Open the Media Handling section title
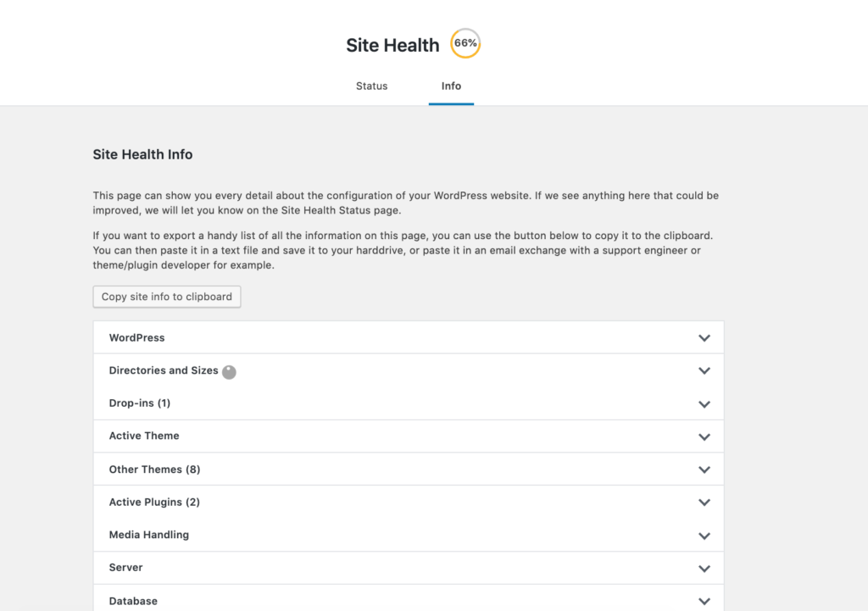 point(149,535)
